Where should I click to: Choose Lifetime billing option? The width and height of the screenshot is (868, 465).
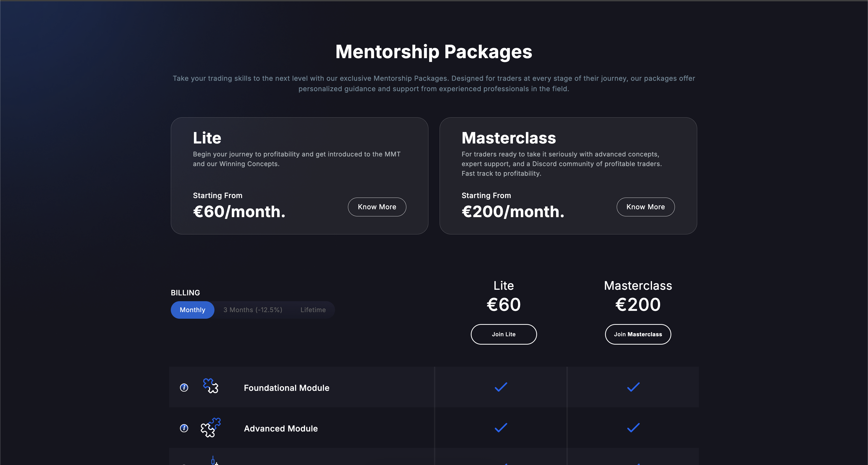[x=313, y=310]
